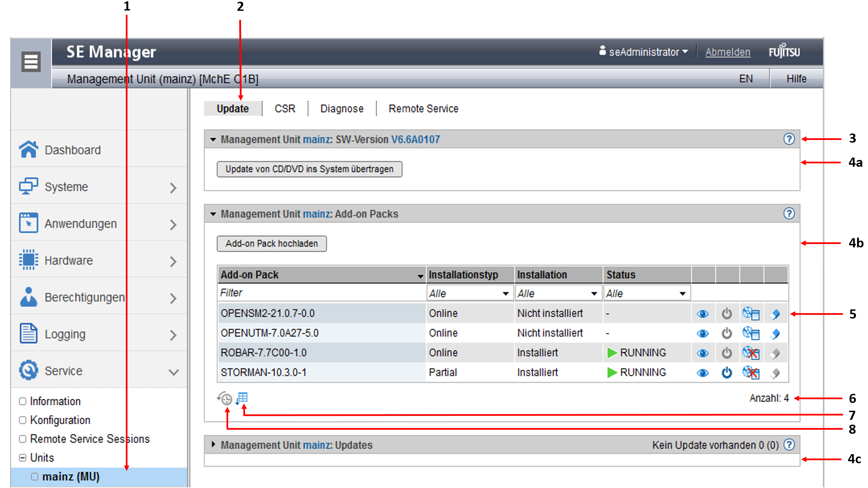
Task: Click the power icon for STORMAN-10.3.0-1
Action: (x=727, y=373)
